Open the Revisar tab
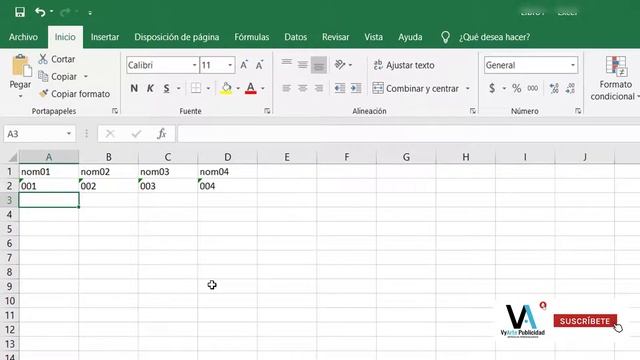Screen dimensions: 640x360 (336, 37)
